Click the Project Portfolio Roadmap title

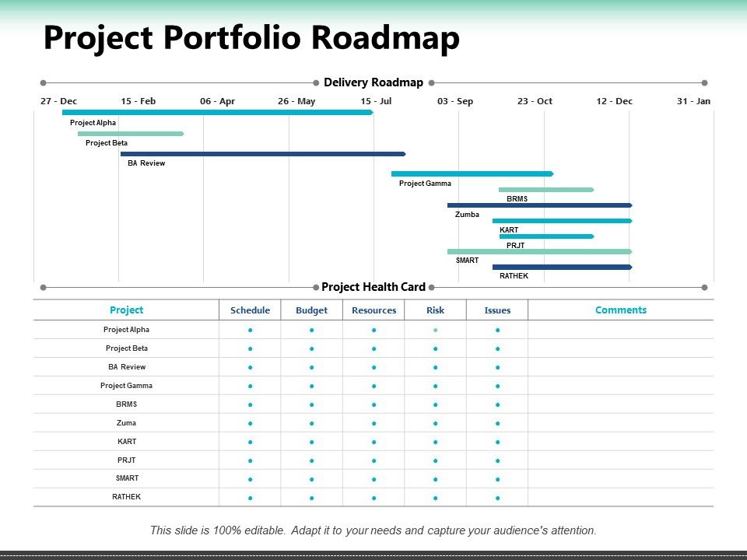(x=251, y=38)
